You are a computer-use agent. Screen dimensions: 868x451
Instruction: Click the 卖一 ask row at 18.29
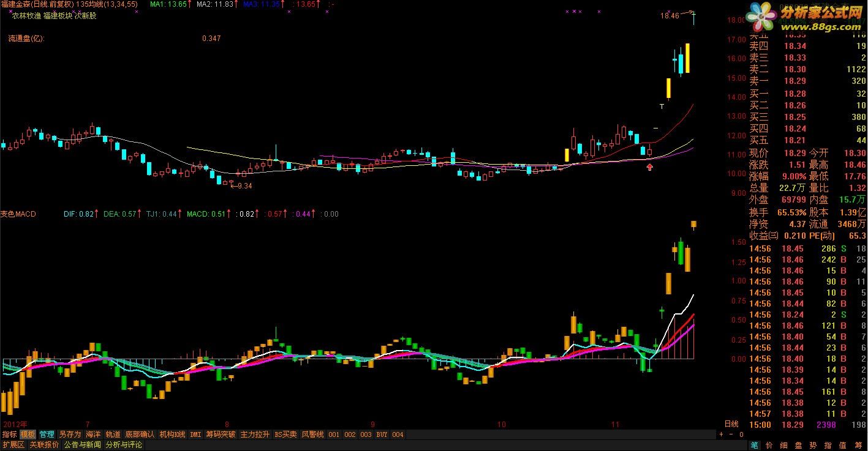coord(808,81)
